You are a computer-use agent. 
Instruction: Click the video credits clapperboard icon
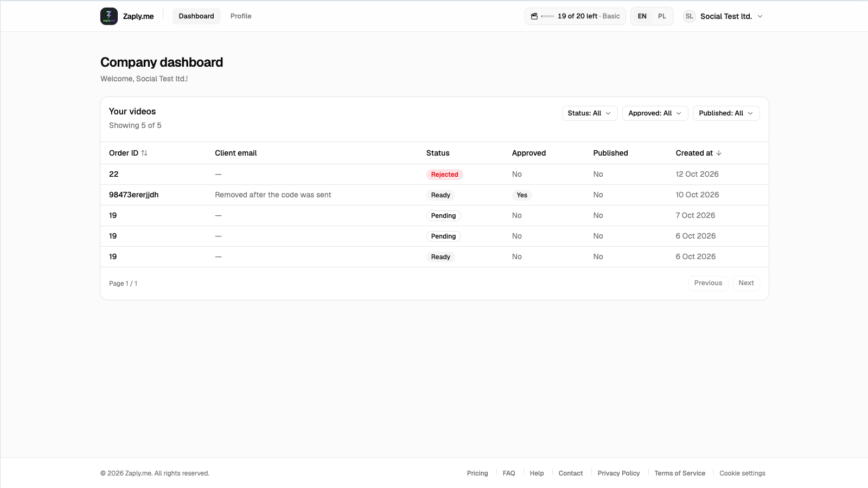pyautogui.click(x=534, y=16)
